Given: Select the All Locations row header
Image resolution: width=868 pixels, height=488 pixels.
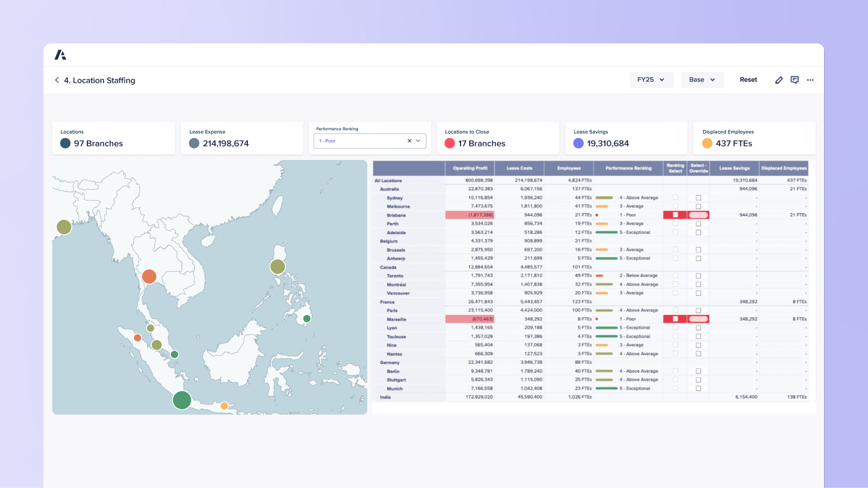Looking at the screenshot, I should click(x=387, y=180).
